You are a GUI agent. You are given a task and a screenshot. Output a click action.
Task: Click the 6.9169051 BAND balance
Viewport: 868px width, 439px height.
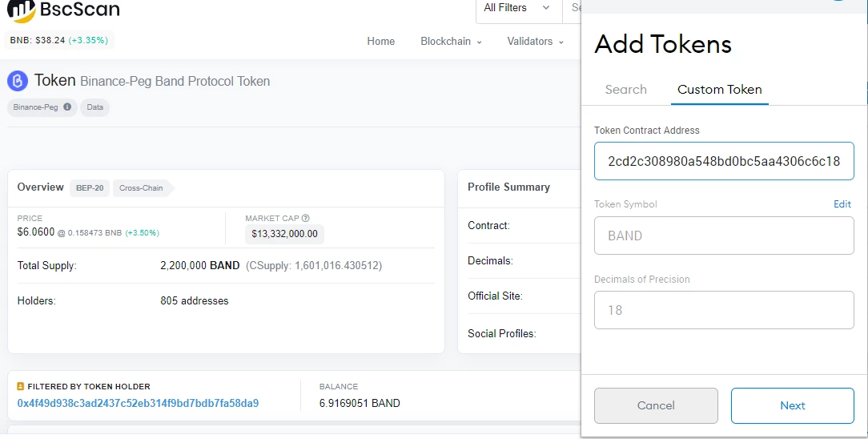360,403
